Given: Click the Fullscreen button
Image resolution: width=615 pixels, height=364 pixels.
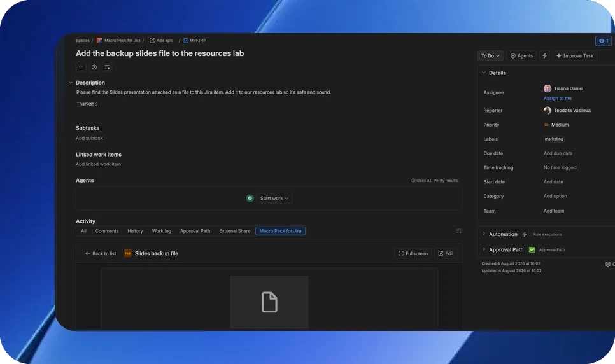Looking at the screenshot, I should (x=413, y=253).
